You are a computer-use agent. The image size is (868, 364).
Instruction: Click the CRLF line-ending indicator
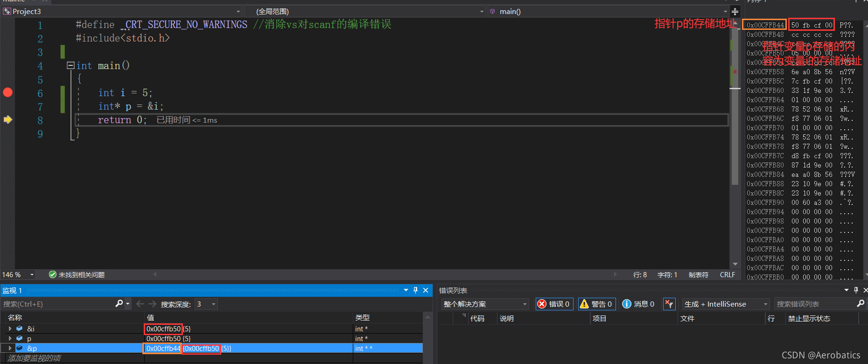(x=727, y=275)
